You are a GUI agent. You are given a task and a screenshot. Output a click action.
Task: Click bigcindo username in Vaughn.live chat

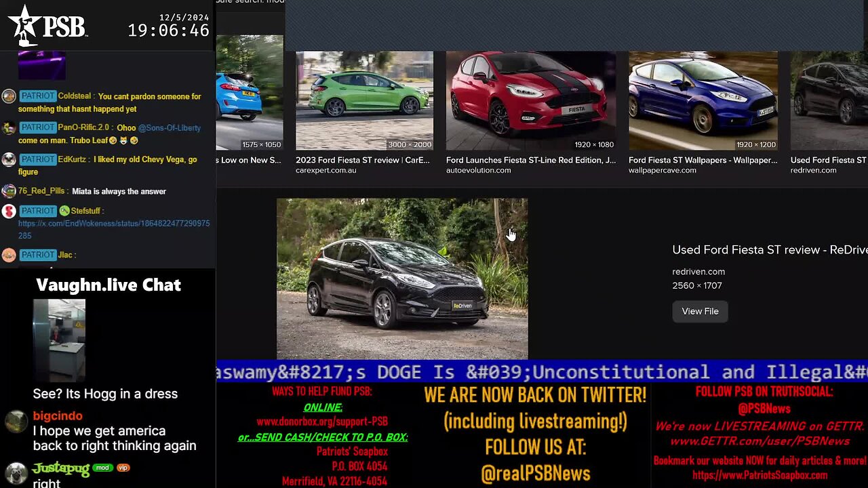coord(58,416)
